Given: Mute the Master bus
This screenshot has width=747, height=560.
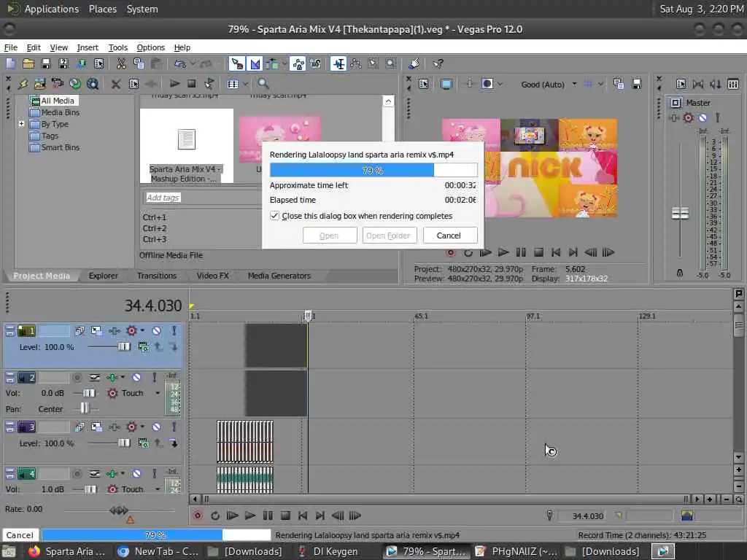Looking at the screenshot, I should click(703, 117).
